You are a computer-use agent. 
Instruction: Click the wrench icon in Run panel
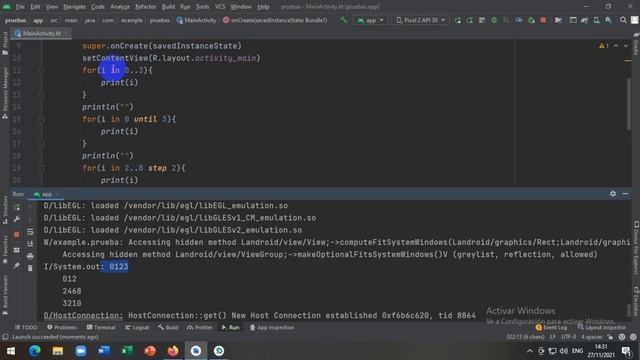(17, 220)
